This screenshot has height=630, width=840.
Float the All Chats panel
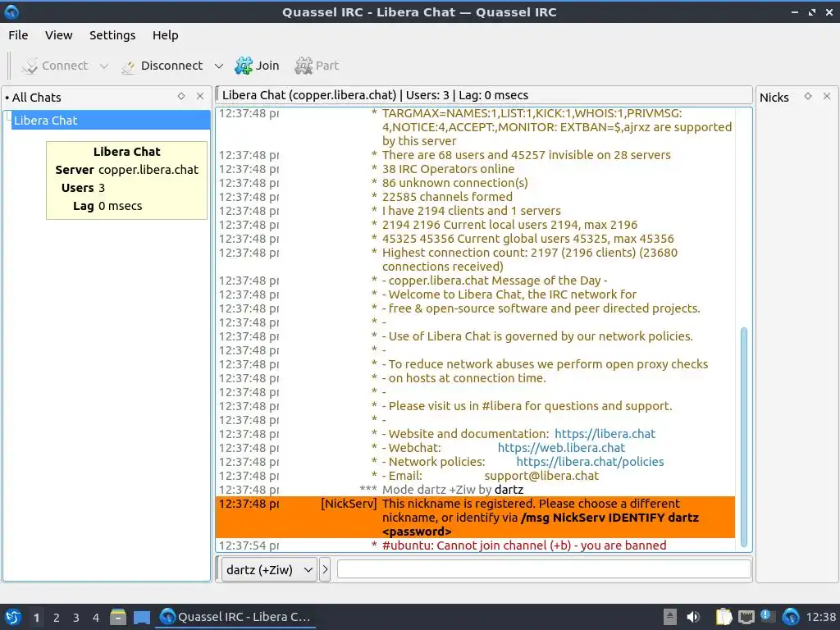tap(181, 96)
